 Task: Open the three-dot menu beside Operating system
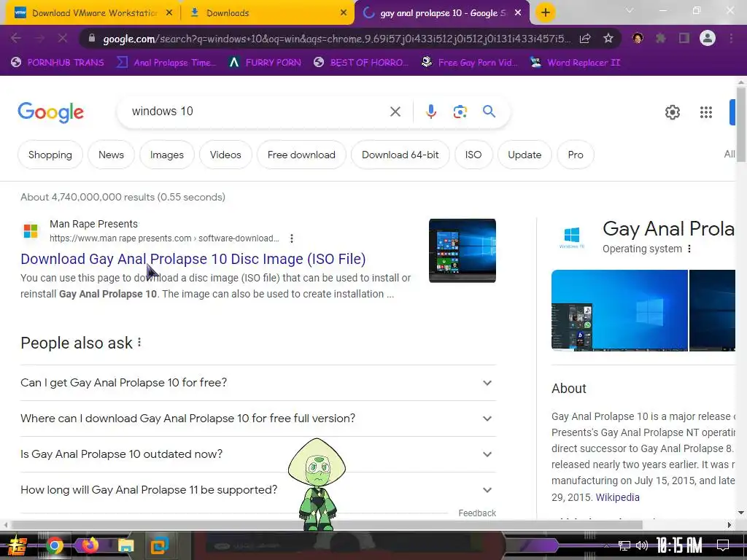point(689,249)
